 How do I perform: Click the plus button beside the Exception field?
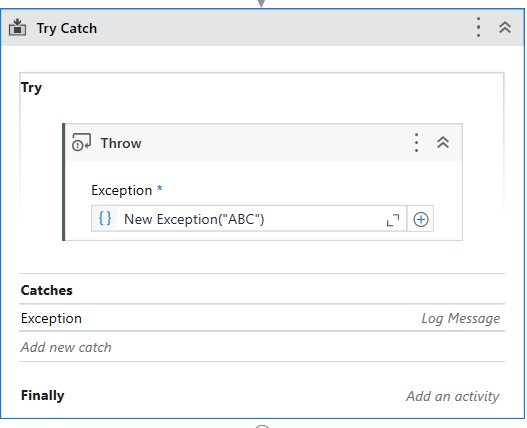pos(420,220)
